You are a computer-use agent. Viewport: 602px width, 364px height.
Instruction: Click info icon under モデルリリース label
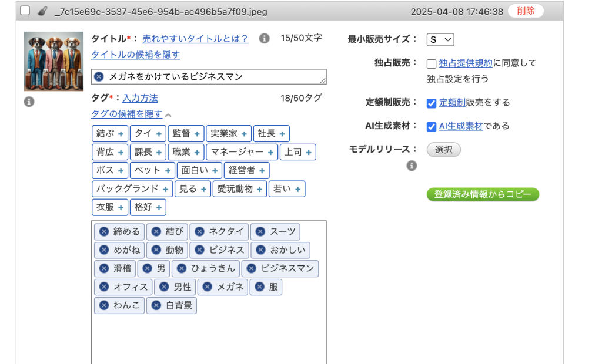coord(412,166)
